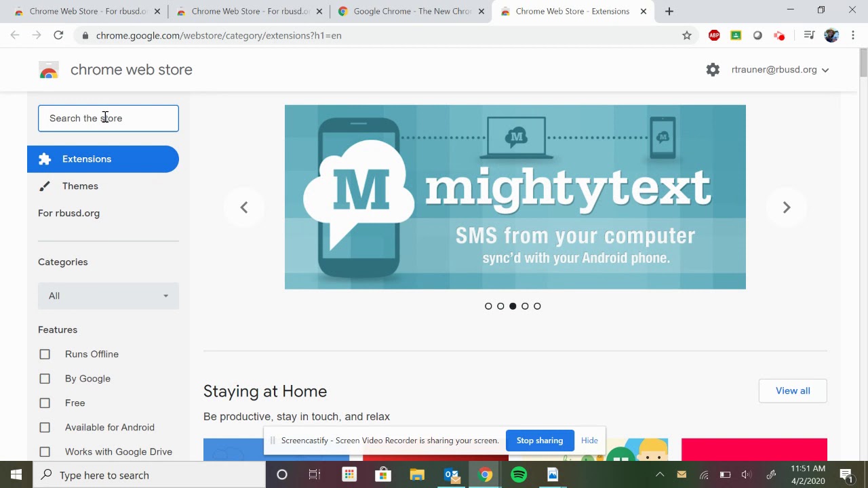The image size is (868, 488).
Task: Expand the rtrauner@rbusd.org account dropdown
Action: pyautogui.click(x=780, y=70)
